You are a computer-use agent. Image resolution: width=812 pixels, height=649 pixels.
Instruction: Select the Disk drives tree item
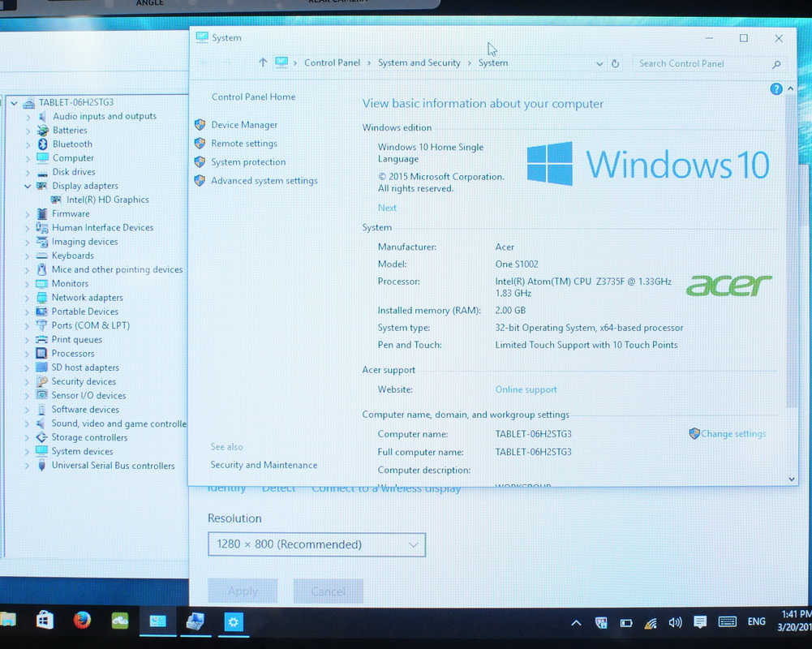74,172
